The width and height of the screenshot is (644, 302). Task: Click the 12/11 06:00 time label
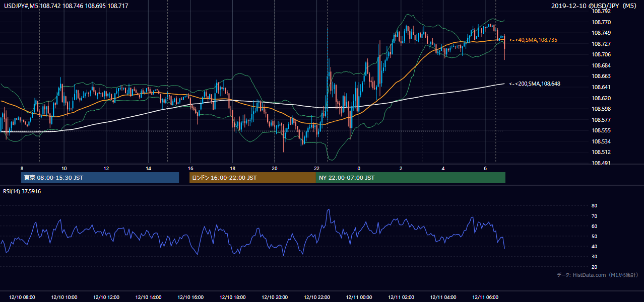click(485, 297)
